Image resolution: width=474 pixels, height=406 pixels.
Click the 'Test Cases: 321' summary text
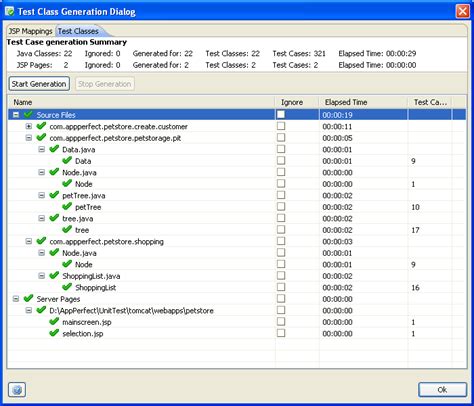tap(299, 53)
